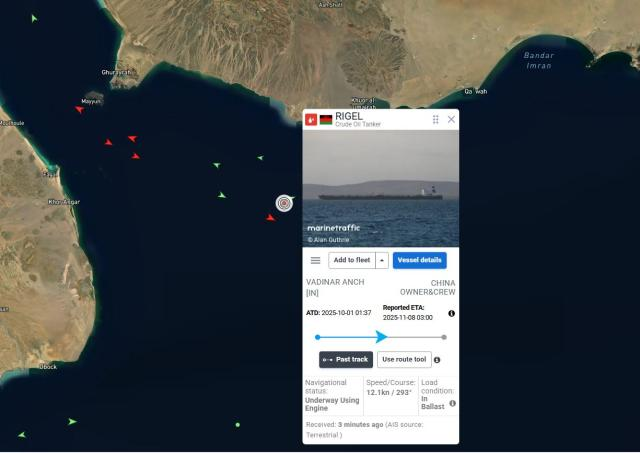Click the red tanker type icon beside RIGEL
The image size is (640, 453).
click(311, 120)
